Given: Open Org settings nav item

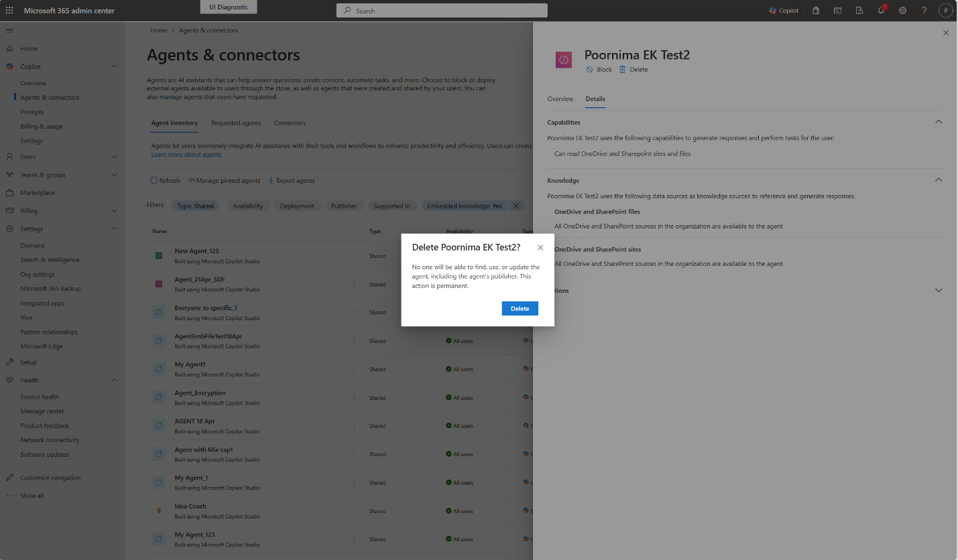Looking at the screenshot, I should click(x=38, y=274).
